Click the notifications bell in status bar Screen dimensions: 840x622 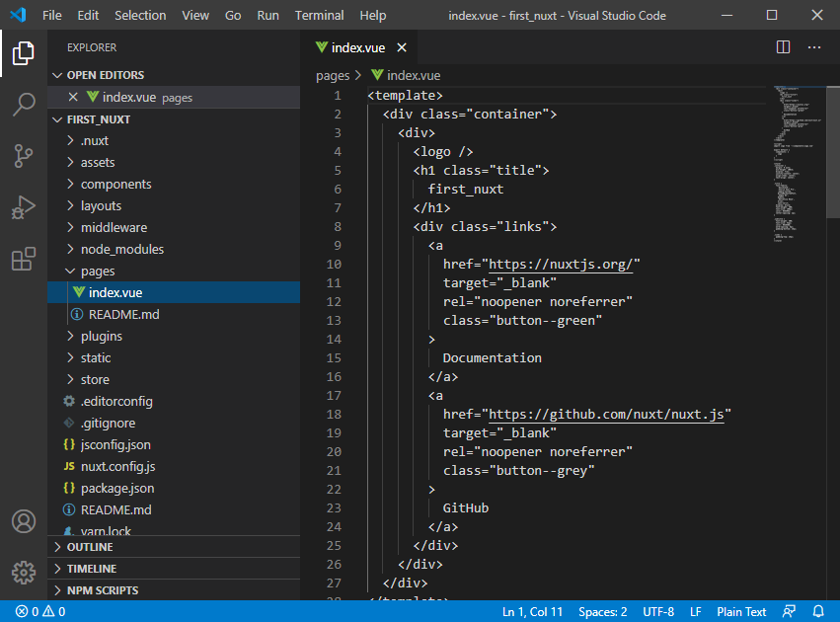[x=818, y=612]
